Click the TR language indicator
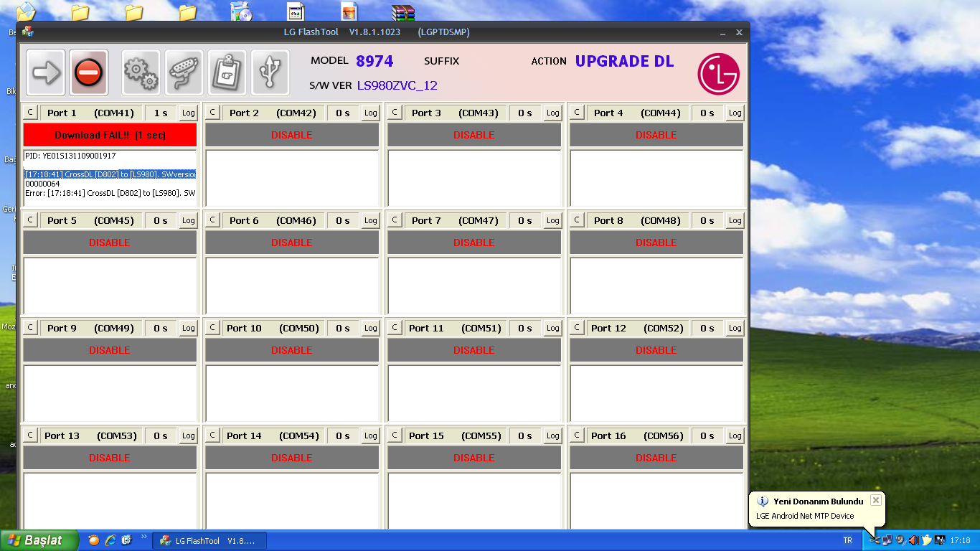 pos(848,540)
